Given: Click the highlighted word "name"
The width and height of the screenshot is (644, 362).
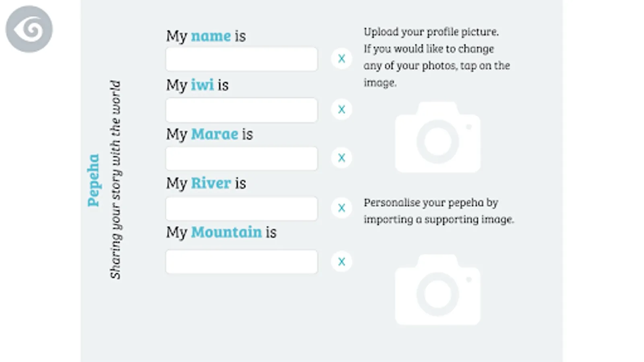Looking at the screenshot, I should pyautogui.click(x=211, y=36).
